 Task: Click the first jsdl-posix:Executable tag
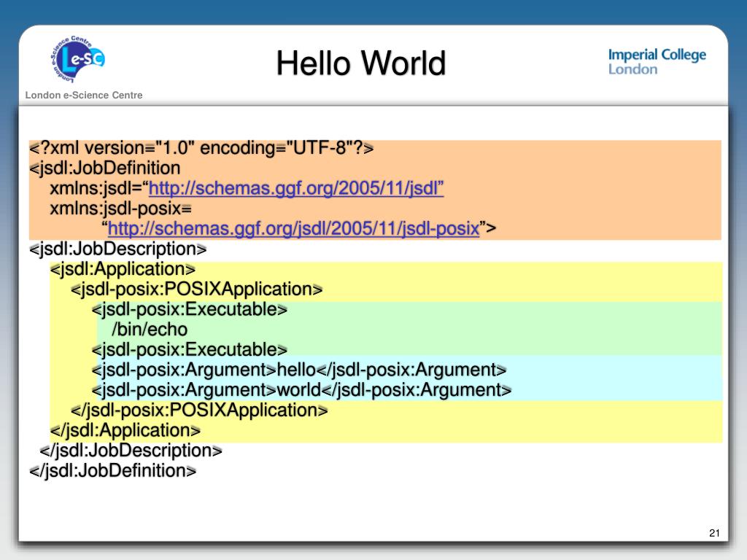(189, 309)
